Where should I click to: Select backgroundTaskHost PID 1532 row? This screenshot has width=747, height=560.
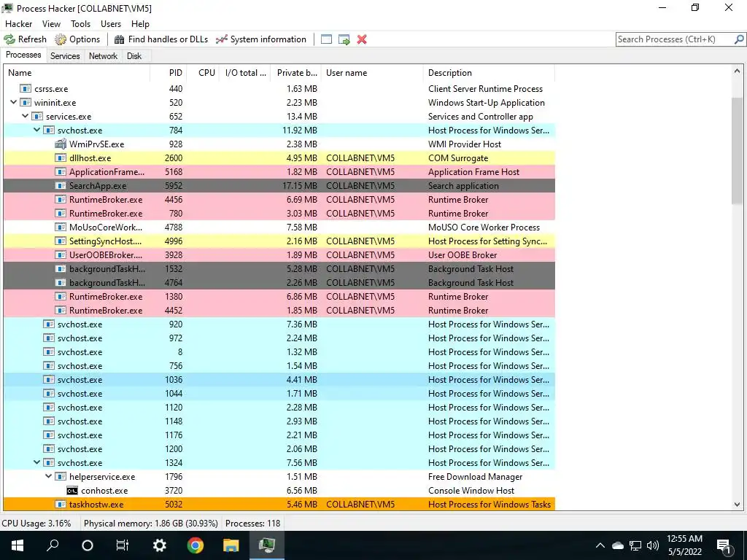click(279, 268)
